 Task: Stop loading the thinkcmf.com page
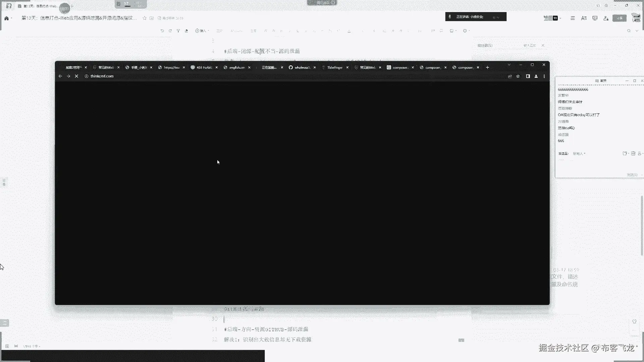pyautogui.click(x=76, y=76)
